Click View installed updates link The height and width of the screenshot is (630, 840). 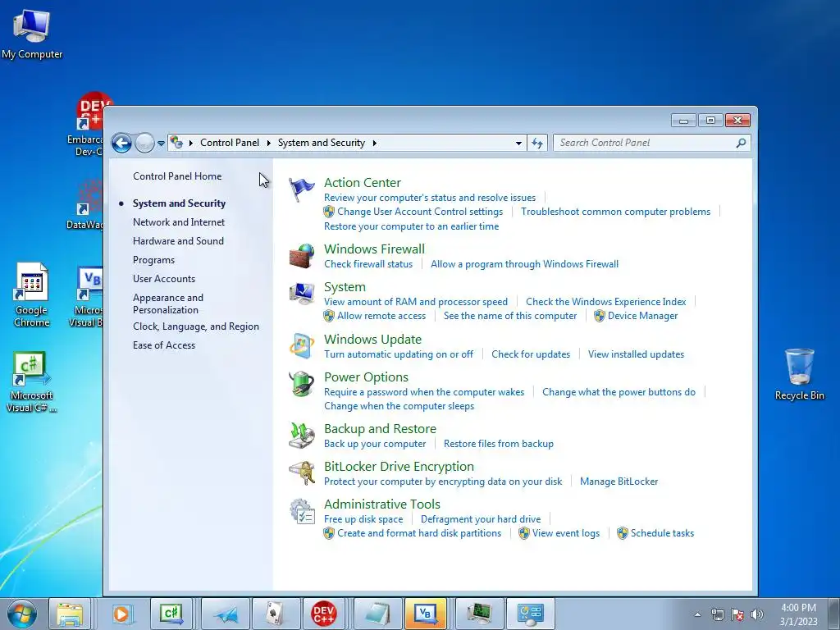click(636, 354)
